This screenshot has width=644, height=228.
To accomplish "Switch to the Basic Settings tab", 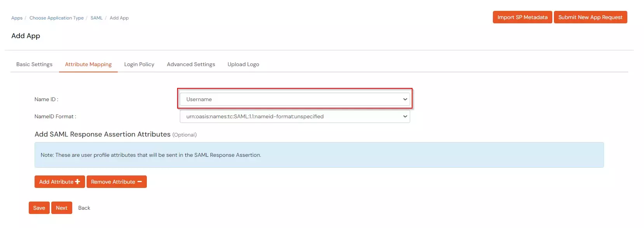I will [x=34, y=64].
